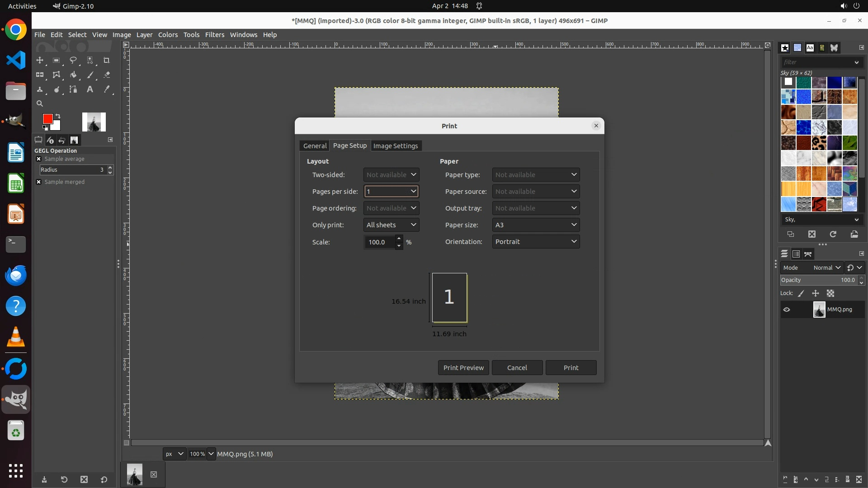
Task: Select the Bucket Fill tool
Action: pos(73,75)
